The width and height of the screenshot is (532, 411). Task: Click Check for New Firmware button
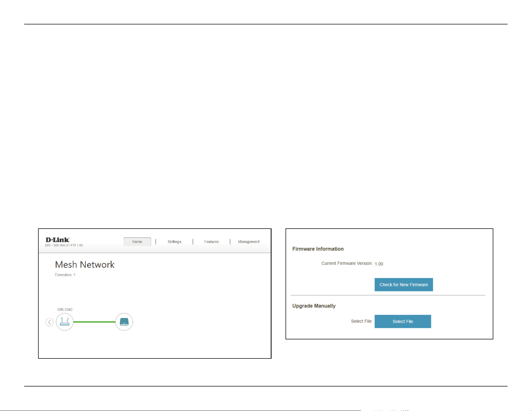click(404, 285)
